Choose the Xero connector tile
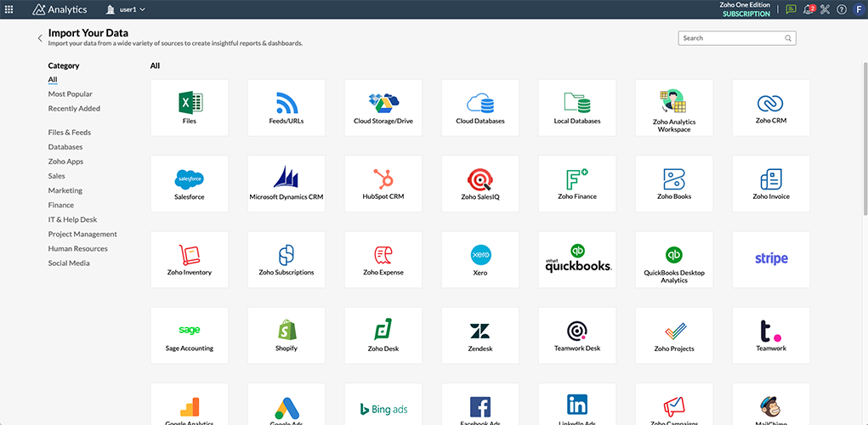 [480, 259]
